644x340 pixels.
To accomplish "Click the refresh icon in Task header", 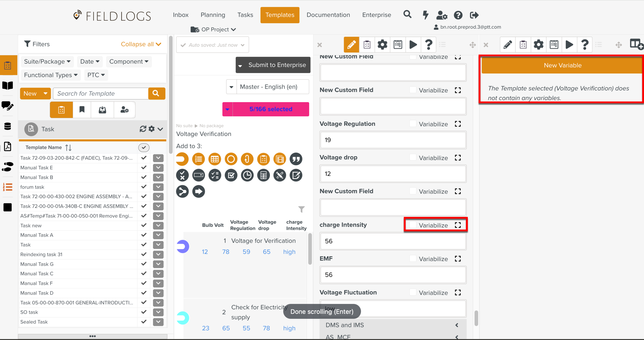I will 143,129.
